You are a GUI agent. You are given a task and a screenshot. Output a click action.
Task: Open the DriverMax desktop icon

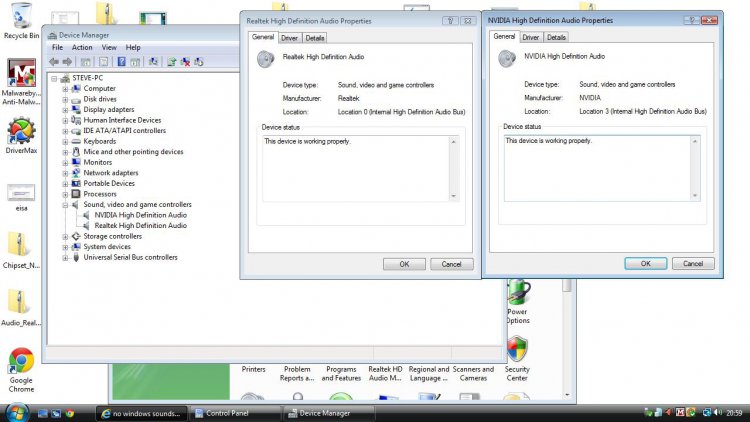[21, 135]
